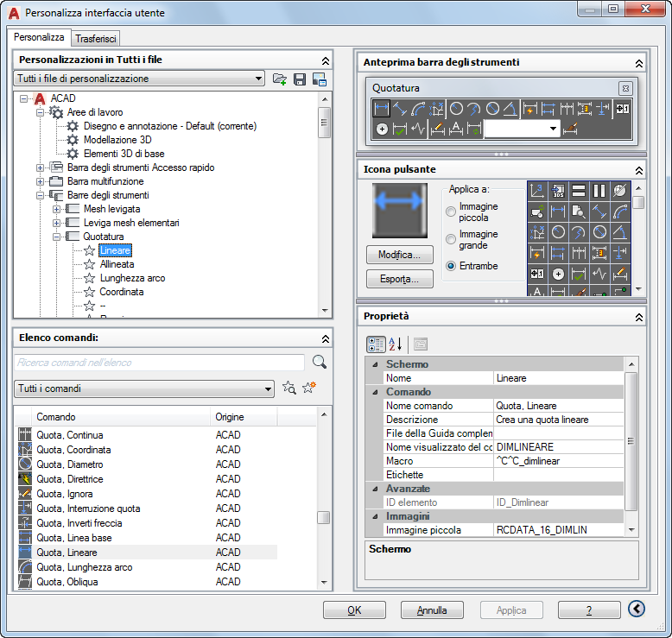The image size is (672, 638).
Task: Select Arc length icon in Quotatura toolbar preview
Action: click(418, 109)
